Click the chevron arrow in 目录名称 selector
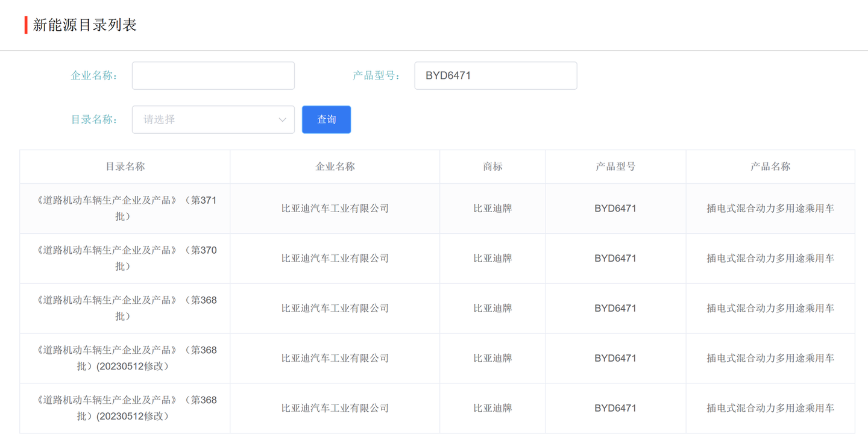This screenshot has height=440, width=868. (x=282, y=119)
